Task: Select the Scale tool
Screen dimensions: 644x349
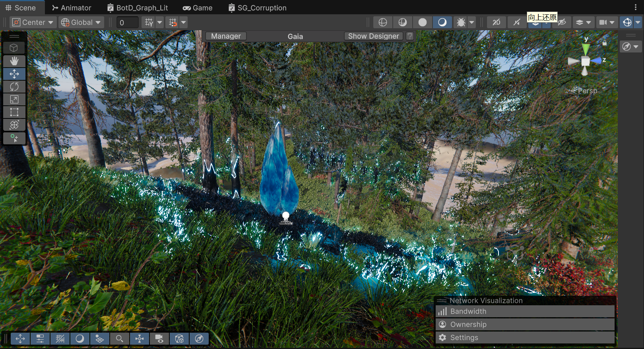Action: click(x=14, y=99)
